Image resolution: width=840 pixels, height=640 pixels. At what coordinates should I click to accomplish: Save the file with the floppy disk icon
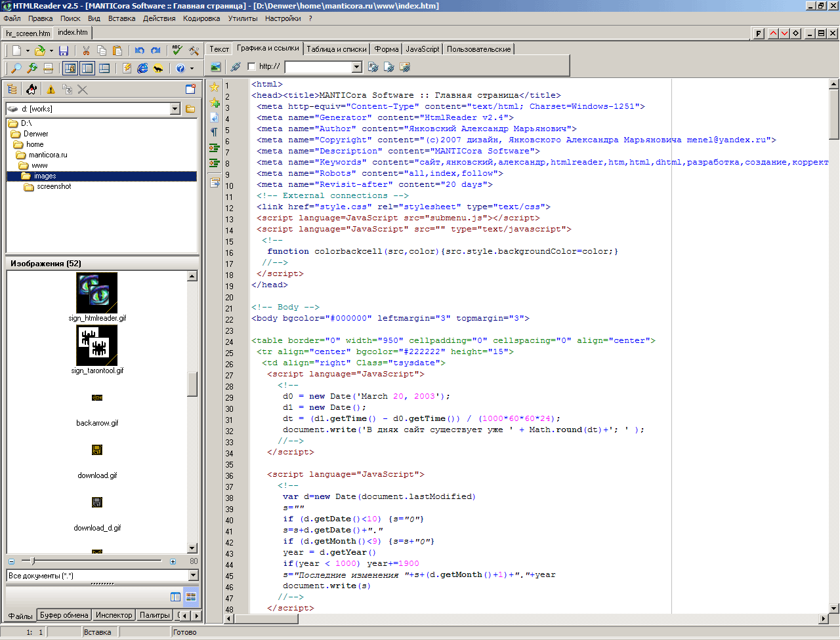pyautogui.click(x=64, y=50)
